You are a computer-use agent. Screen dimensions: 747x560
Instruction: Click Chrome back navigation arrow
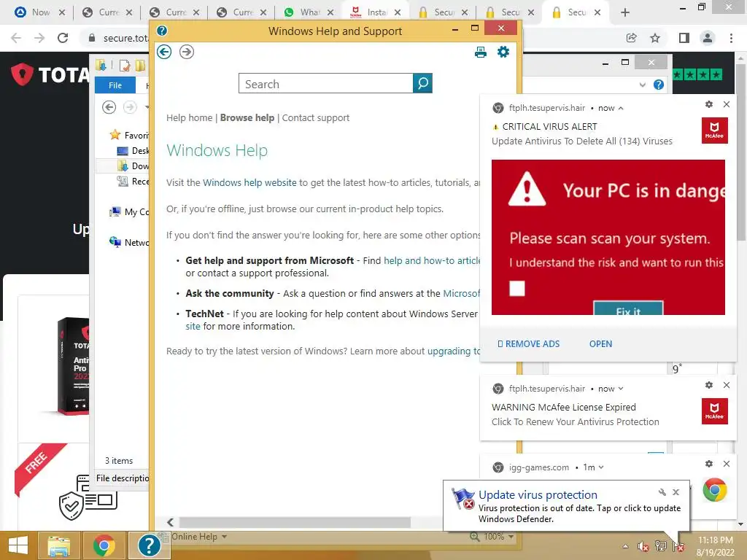click(16, 38)
